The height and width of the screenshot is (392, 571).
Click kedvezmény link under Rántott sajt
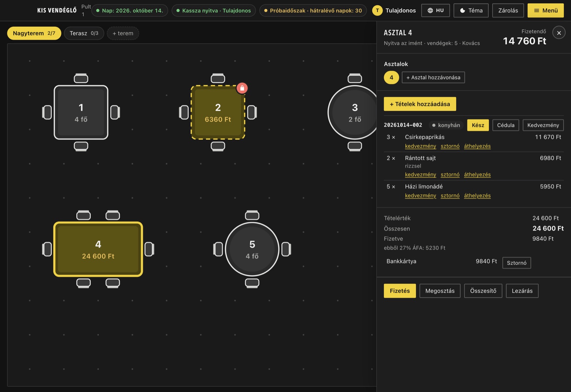(420, 175)
